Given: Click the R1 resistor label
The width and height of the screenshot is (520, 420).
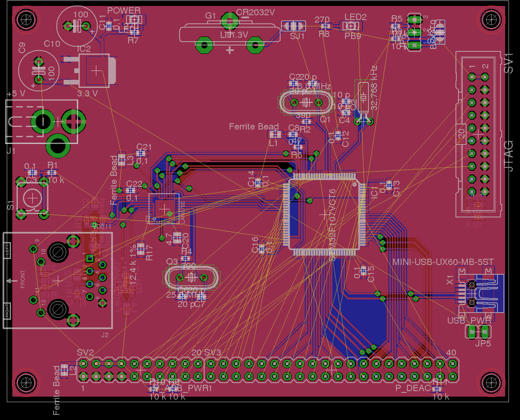Looking at the screenshot, I should click(53, 165).
